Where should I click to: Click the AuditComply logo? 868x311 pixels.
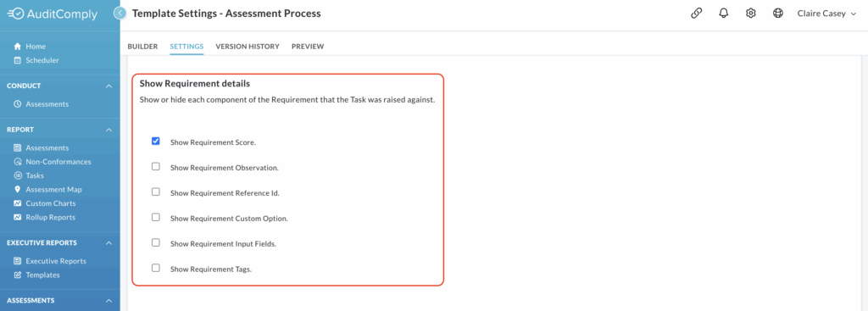[x=54, y=14]
